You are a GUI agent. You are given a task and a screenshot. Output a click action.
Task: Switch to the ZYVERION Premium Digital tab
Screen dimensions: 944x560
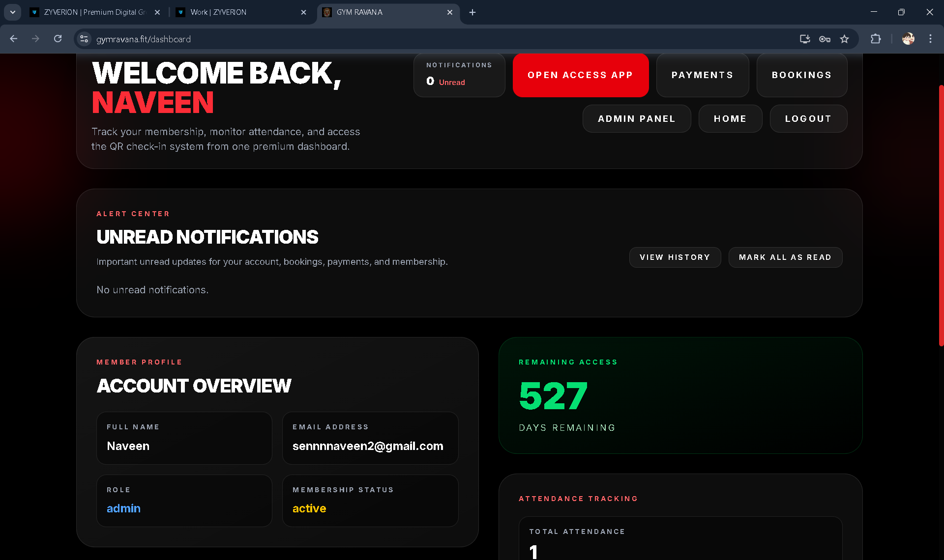[93, 12]
